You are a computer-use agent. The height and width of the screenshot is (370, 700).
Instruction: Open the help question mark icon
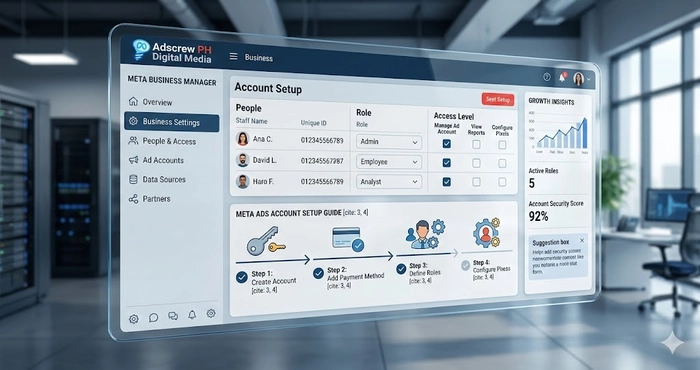tap(547, 77)
